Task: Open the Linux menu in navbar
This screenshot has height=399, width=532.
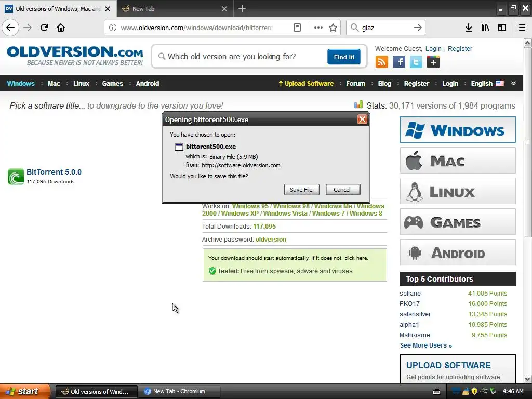Action: 81,84
